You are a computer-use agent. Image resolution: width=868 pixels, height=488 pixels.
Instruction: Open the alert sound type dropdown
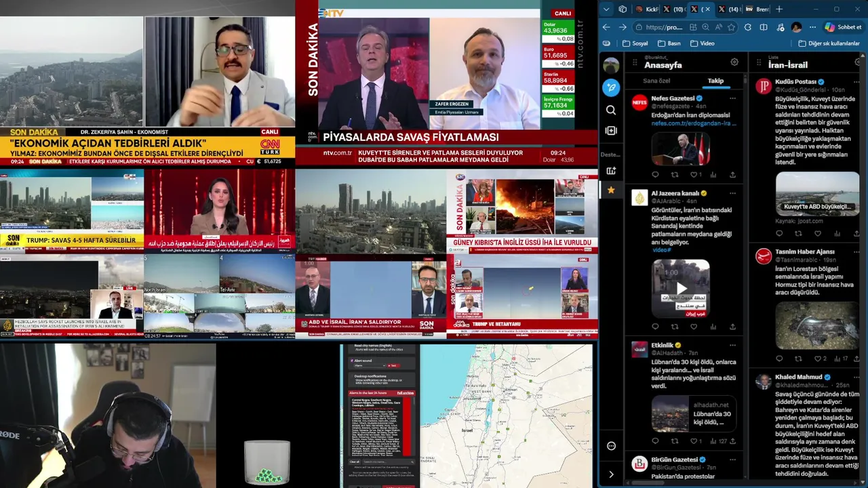coord(370,366)
